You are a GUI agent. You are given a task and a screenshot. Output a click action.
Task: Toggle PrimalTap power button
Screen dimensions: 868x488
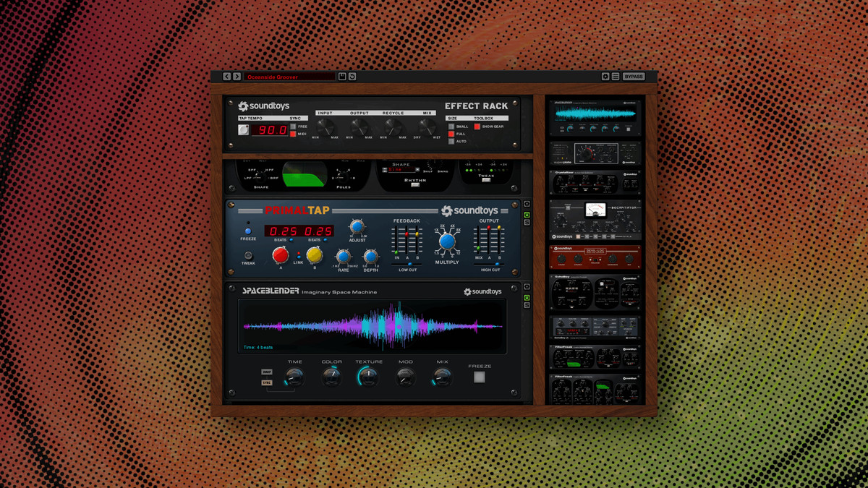coord(527,215)
